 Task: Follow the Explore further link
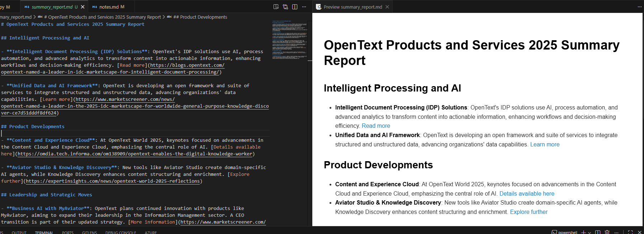point(529,212)
